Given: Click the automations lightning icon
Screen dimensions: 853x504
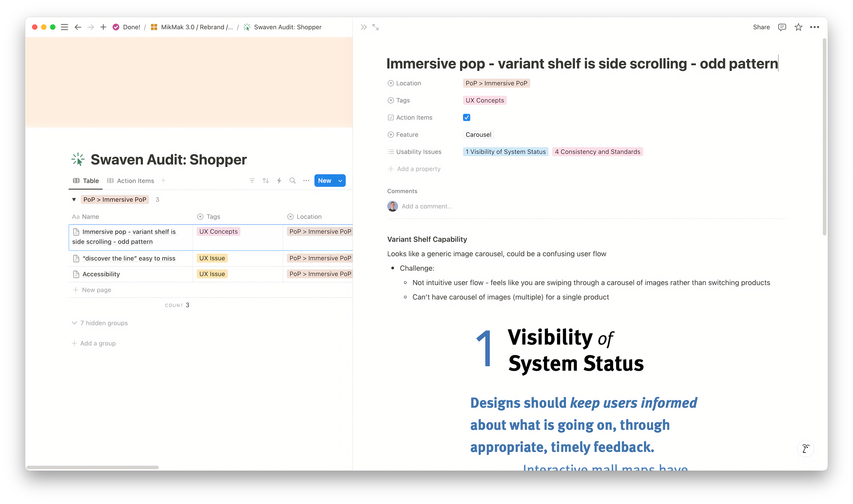Looking at the screenshot, I should click(279, 180).
